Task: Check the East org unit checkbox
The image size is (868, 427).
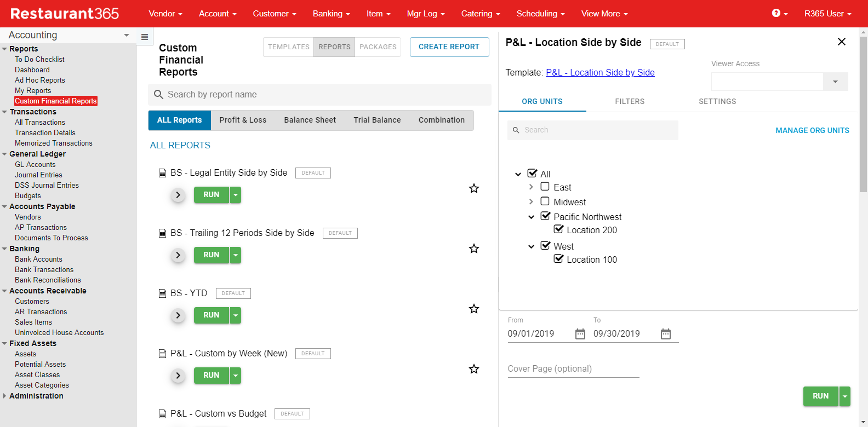Action: tap(545, 187)
